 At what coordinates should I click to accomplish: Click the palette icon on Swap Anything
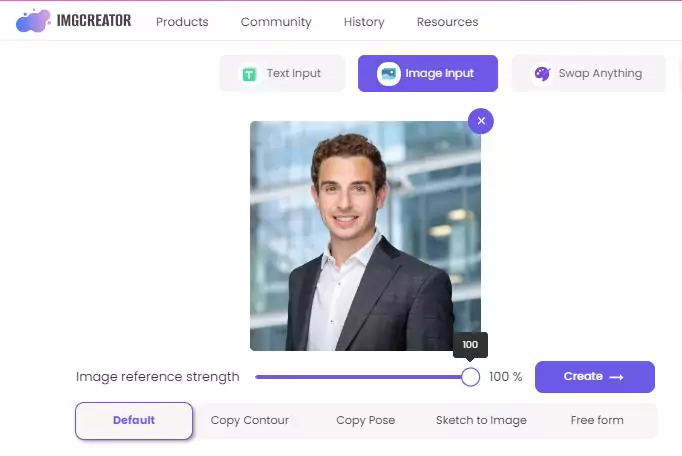tap(542, 74)
